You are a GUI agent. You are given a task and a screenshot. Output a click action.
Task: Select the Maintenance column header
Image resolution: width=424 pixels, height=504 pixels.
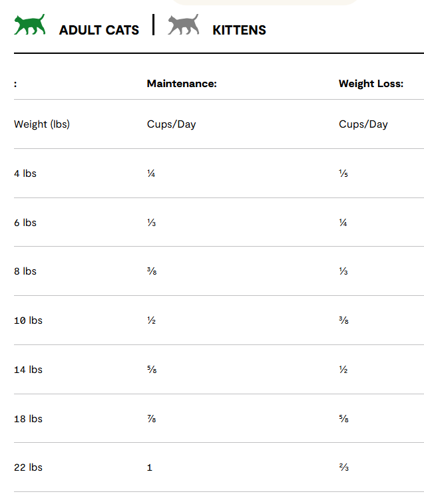click(182, 84)
